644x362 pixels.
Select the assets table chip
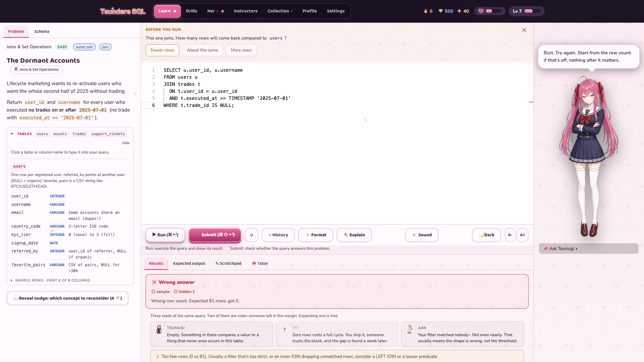click(x=60, y=134)
